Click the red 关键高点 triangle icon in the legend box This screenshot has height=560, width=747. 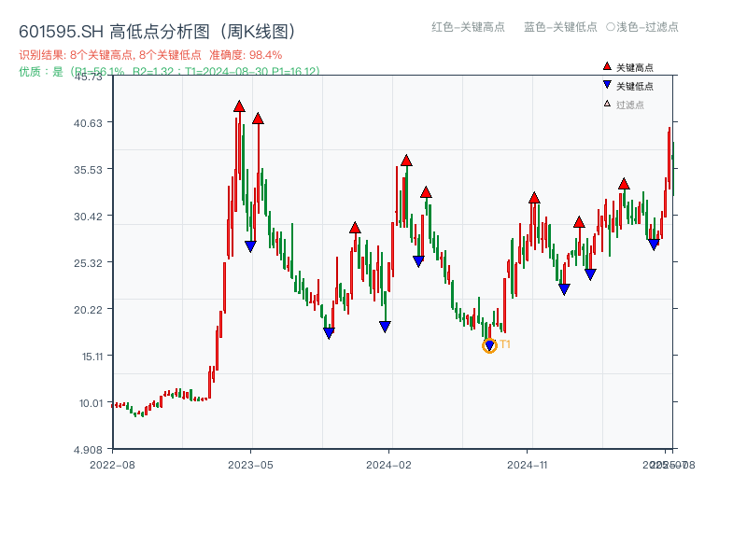[x=605, y=66]
